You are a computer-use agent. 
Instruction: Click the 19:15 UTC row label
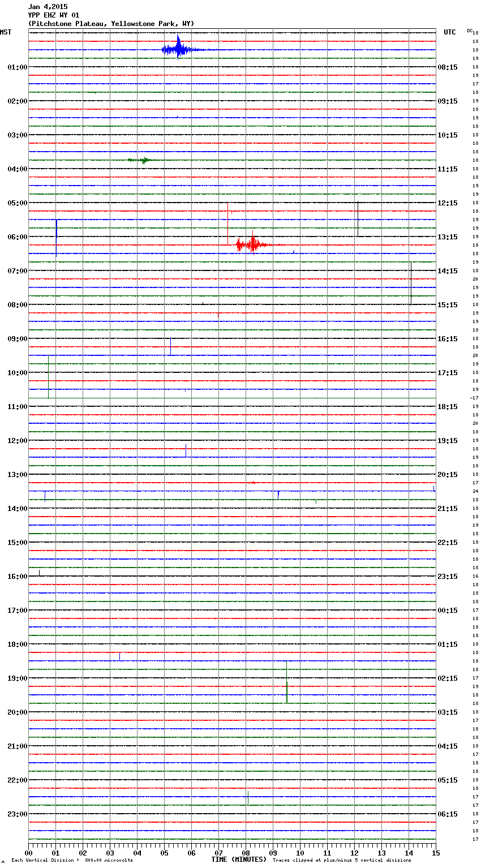pos(448,441)
